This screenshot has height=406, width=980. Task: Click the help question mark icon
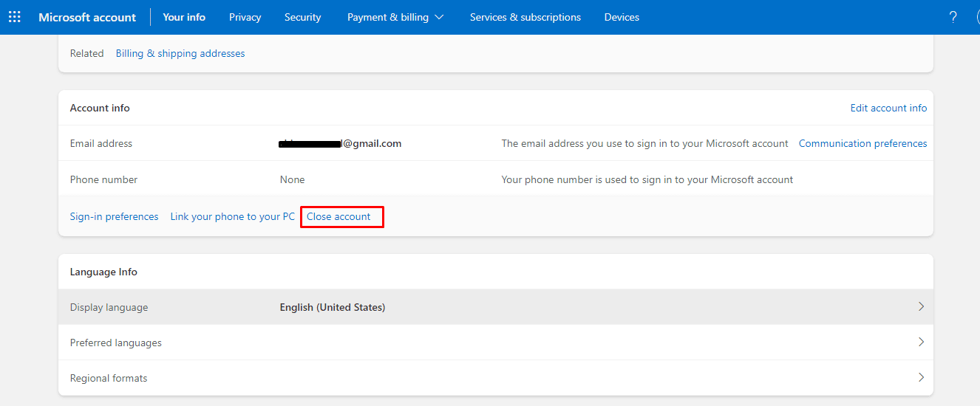tap(953, 17)
